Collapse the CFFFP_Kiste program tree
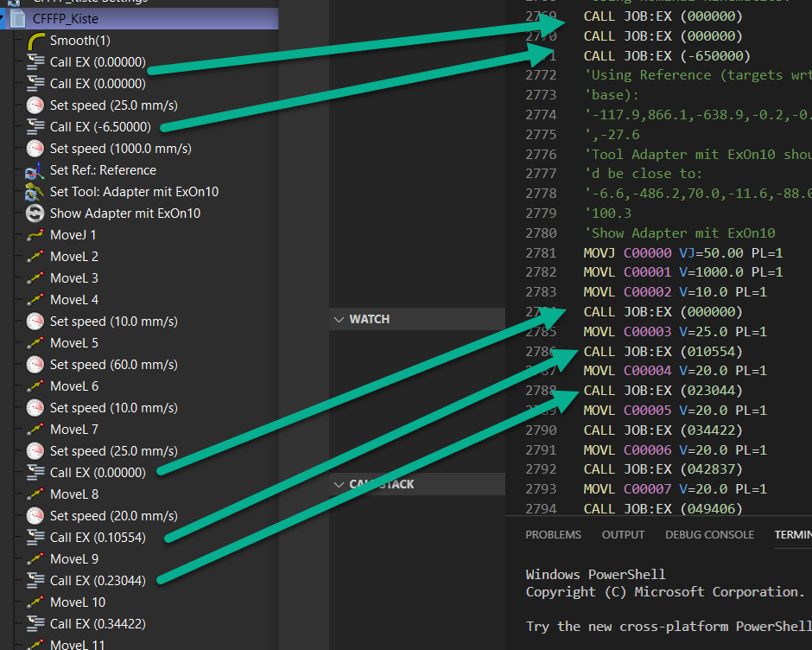 click(x=4, y=19)
